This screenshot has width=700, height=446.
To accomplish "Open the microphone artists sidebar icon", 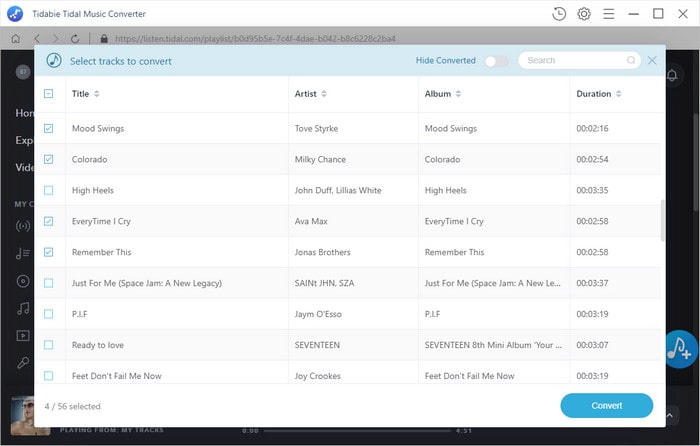I will point(23,363).
